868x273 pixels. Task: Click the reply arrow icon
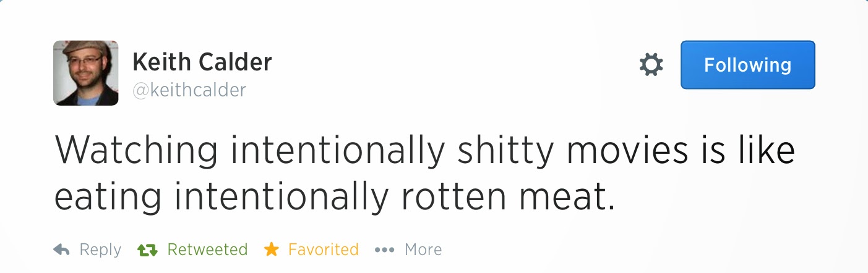(61, 250)
